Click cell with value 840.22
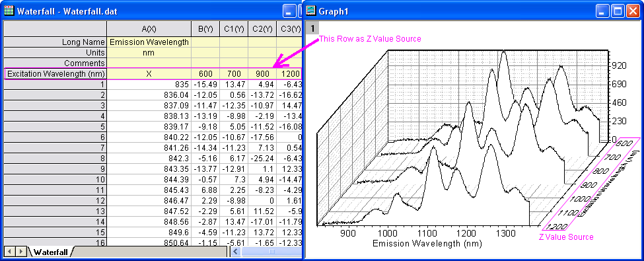644x261 pixels. [x=149, y=137]
